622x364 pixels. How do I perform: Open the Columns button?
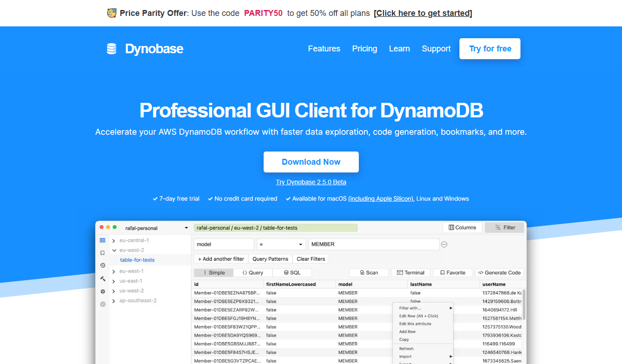pos(462,227)
